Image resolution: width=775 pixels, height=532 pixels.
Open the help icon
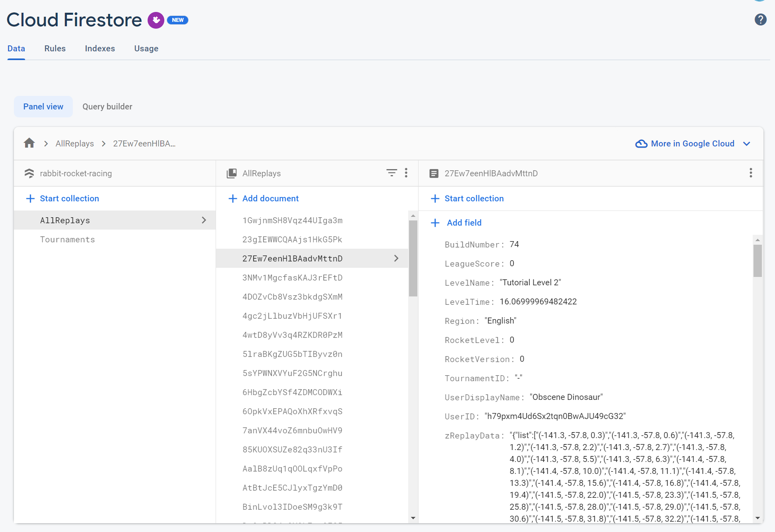pyautogui.click(x=760, y=19)
